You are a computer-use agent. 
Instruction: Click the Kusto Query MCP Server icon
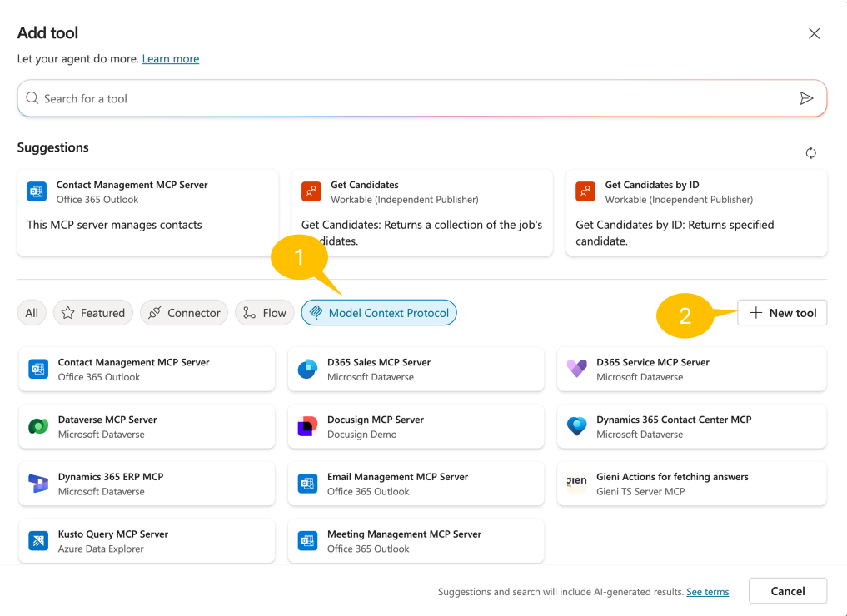coord(38,541)
